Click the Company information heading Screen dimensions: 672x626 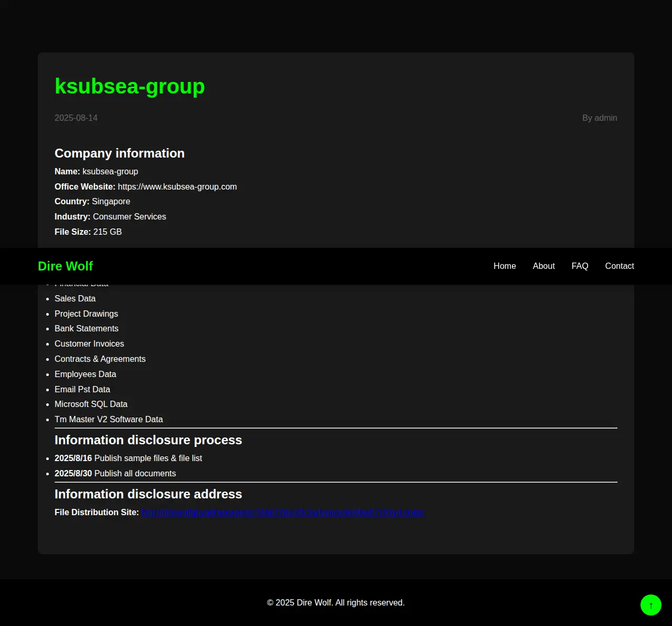[x=120, y=153]
